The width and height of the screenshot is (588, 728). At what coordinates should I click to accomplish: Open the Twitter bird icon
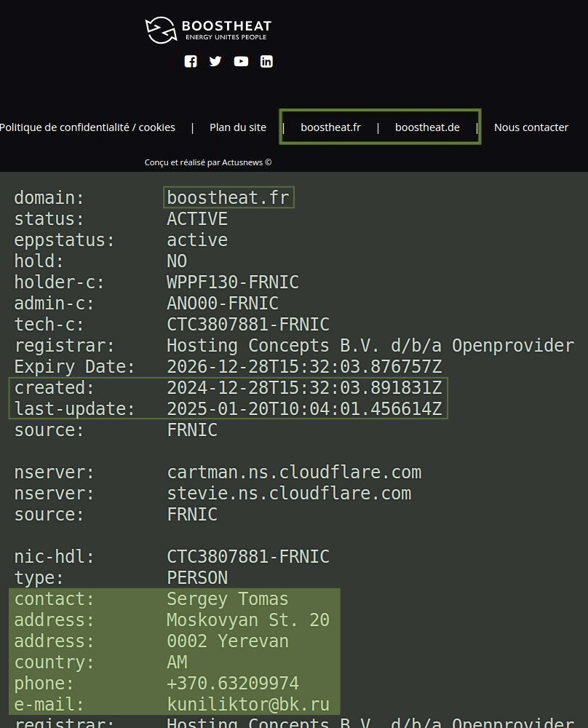coord(215,61)
